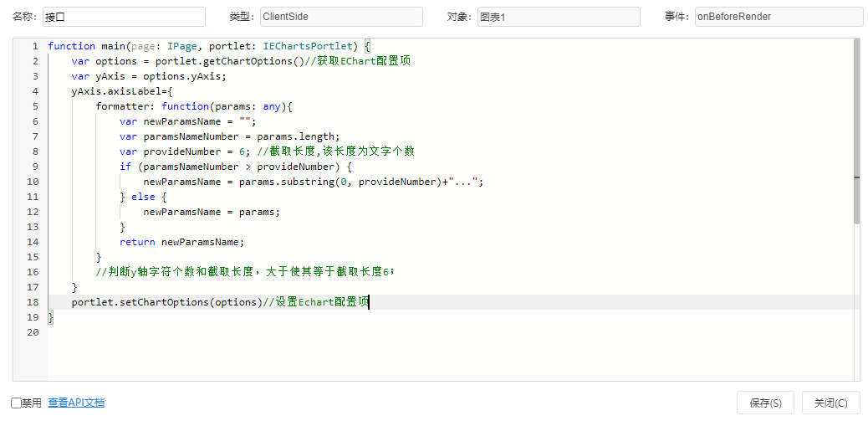Click line number 9 in the gutter
This screenshot has width=868, height=421.
(35, 167)
